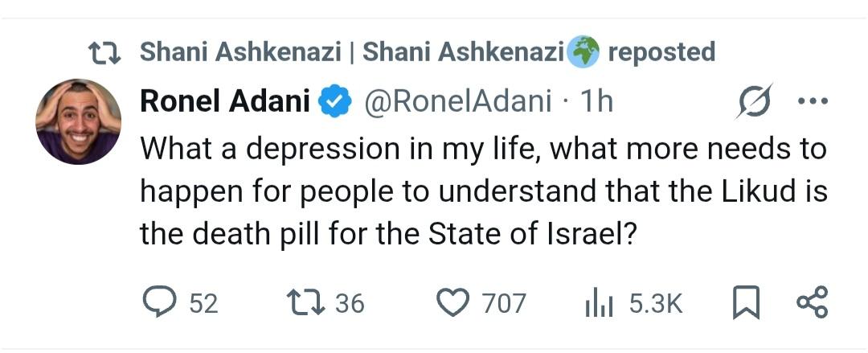The height and width of the screenshot is (353, 868).
Task: Click the Ronel Adani display name
Action: pyautogui.click(x=227, y=101)
